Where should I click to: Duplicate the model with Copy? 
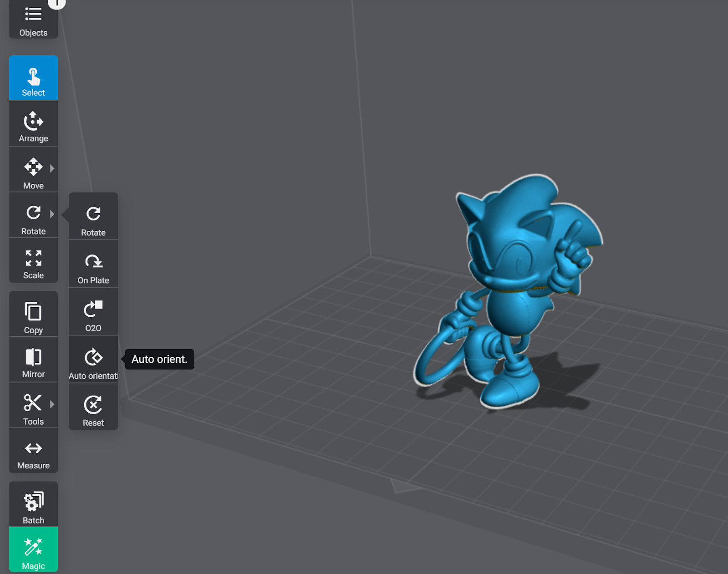tap(33, 314)
